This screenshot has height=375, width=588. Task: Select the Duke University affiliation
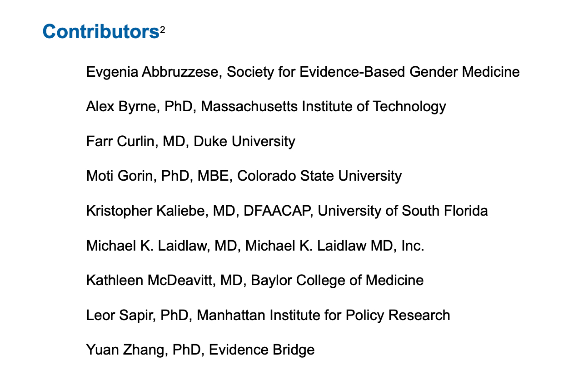coord(244,141)
